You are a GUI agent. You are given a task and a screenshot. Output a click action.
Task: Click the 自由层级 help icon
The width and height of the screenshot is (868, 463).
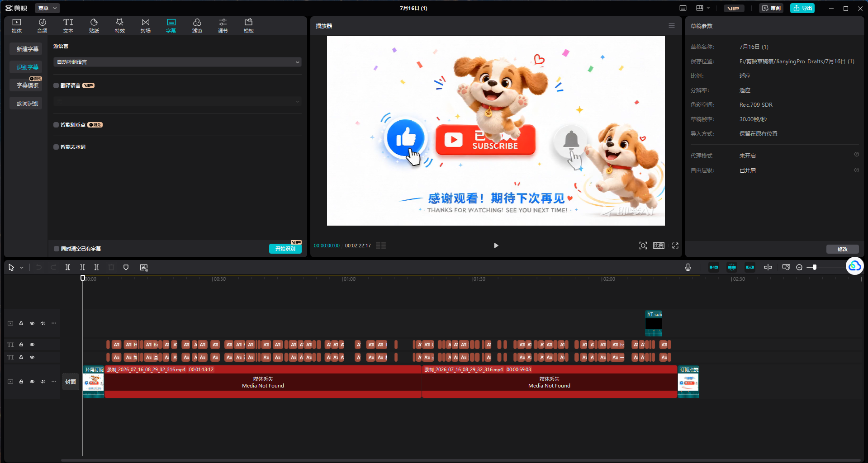click(856, 170)
